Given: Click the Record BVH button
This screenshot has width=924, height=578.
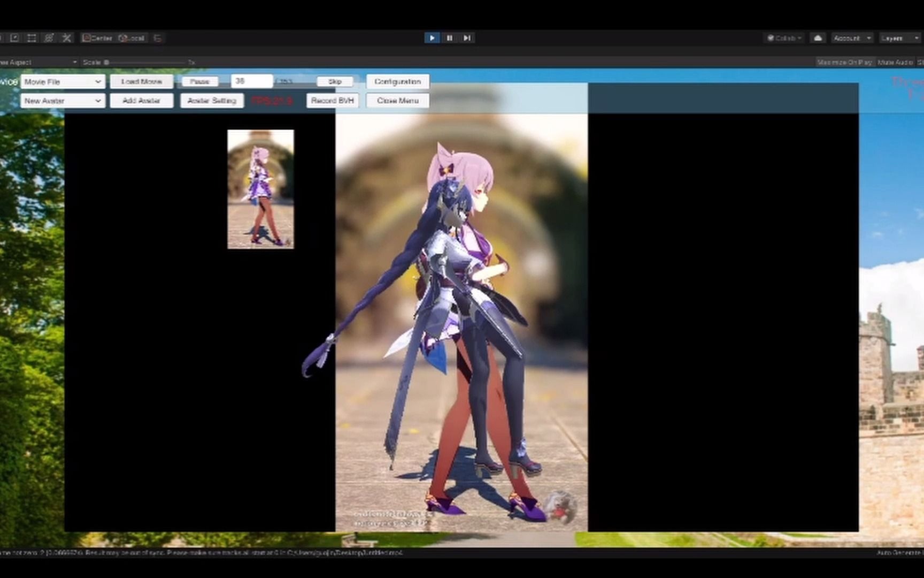Looking at the screenshot, I should point(332,101).
